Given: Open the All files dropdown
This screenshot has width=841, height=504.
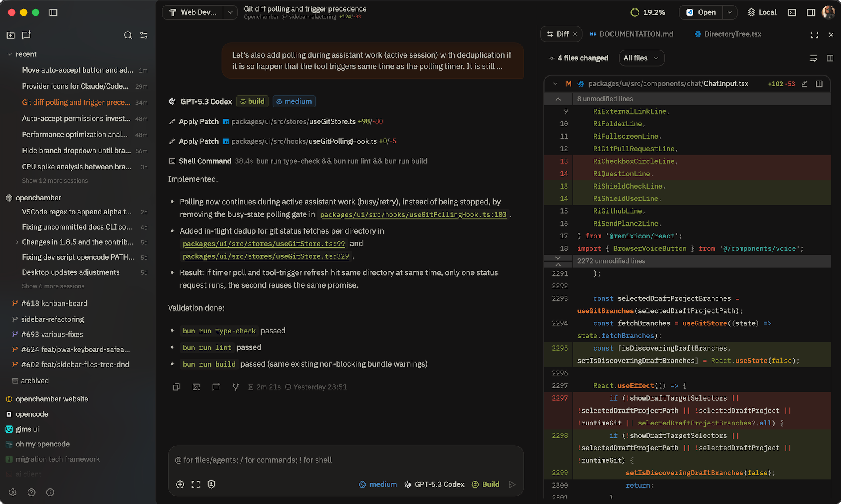Looking at the screenshot, I should coord(641,58).
